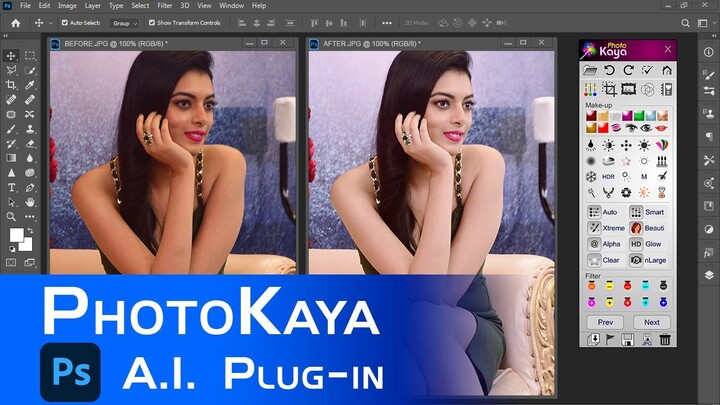The width and height of the screenshot is (720, 405).
Task: Click the hourglass icon in PhotoKaya
Action: coord(662,193)
